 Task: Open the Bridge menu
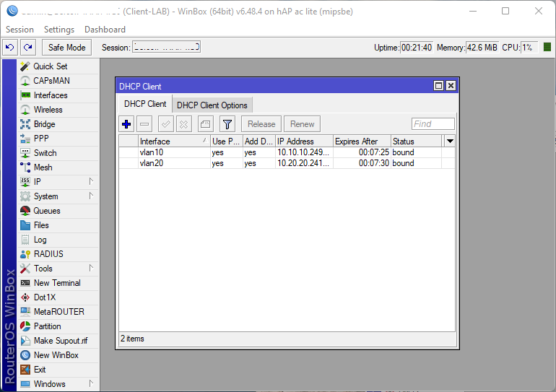tap(58, 124)
